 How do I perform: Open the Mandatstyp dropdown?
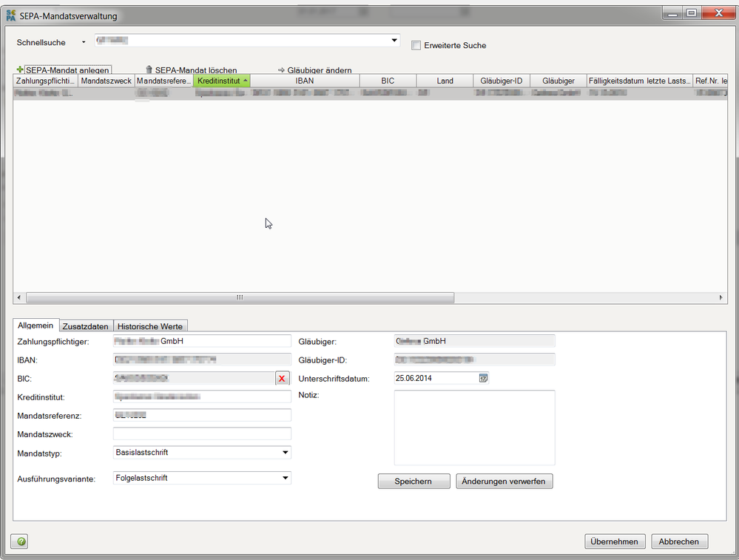[x=285, y=453]
